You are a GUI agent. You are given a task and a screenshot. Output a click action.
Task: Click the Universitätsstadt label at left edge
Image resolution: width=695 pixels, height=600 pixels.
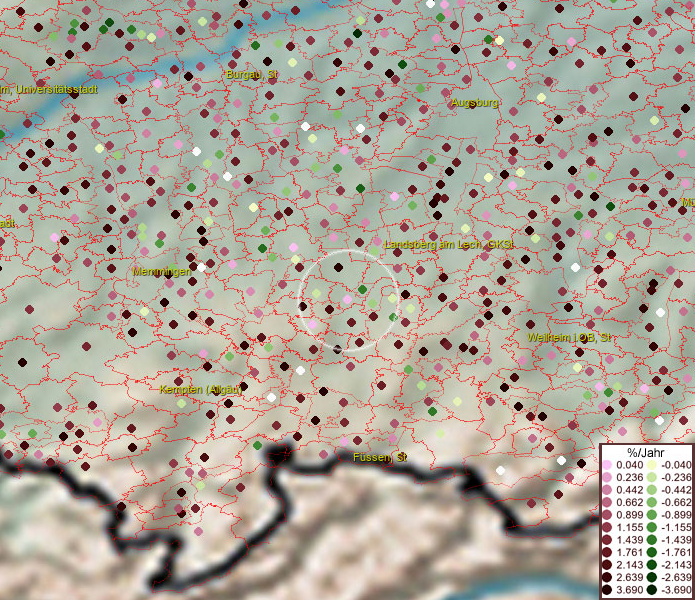pos(50,90)
